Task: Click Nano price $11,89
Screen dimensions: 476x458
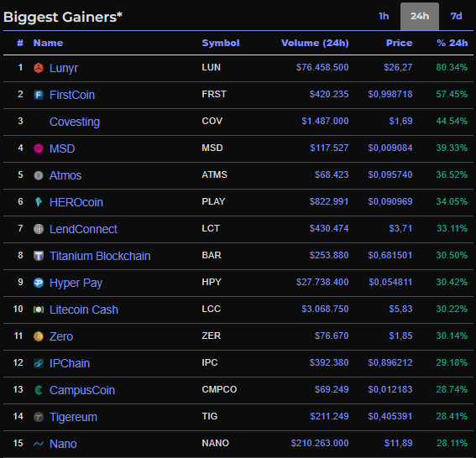Action: [398, 443]
